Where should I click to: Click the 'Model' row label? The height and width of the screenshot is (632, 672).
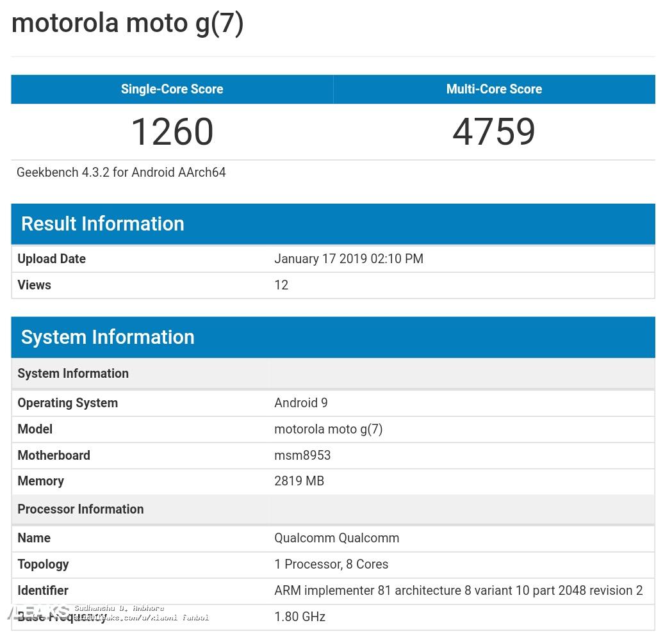pos(35,429)
